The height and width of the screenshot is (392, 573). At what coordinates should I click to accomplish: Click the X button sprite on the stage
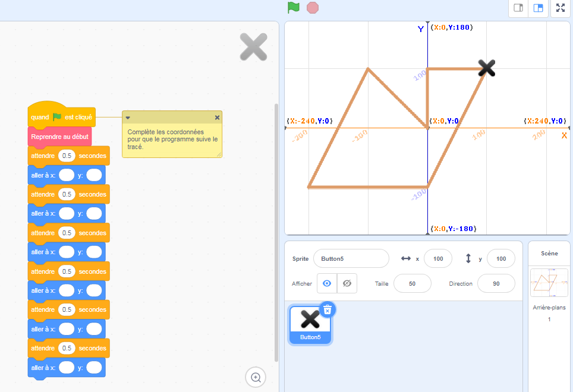pos(486,68)
